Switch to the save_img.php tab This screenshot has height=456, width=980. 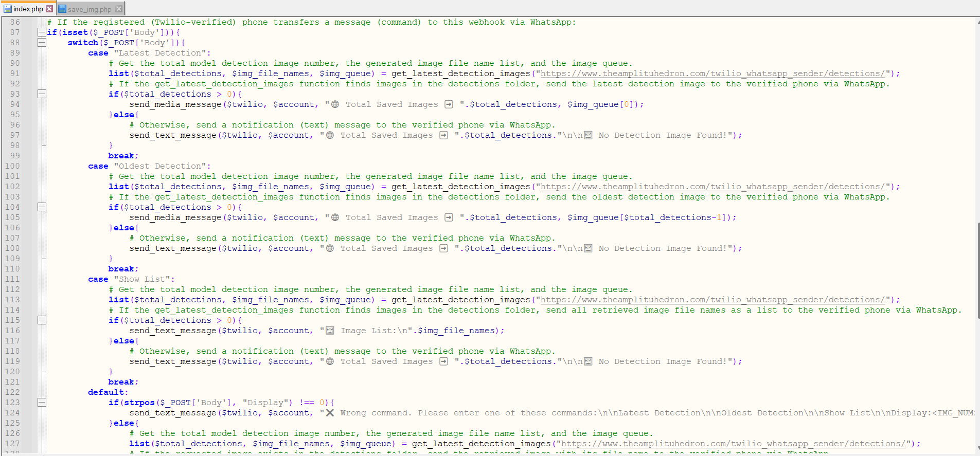tap(90, 9)
